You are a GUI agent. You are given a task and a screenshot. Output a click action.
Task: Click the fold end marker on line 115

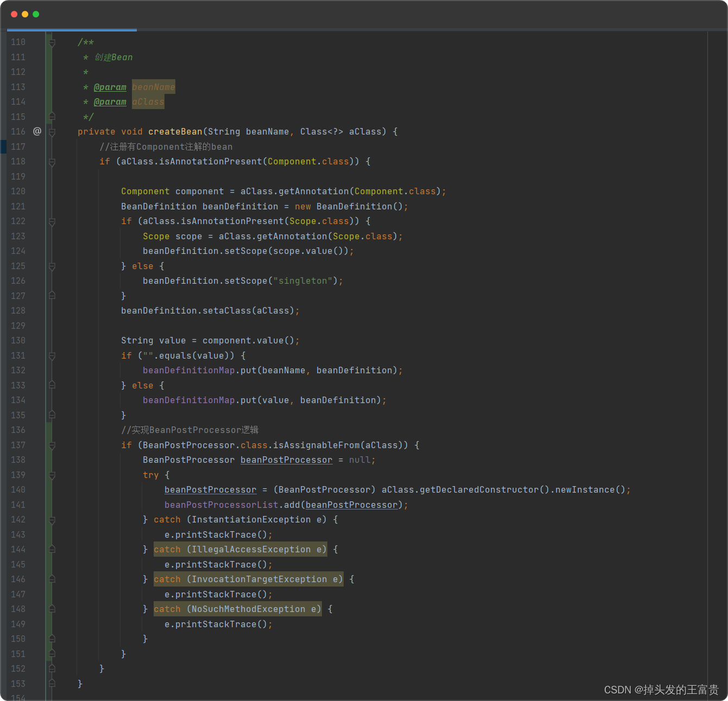coord(52,117)
